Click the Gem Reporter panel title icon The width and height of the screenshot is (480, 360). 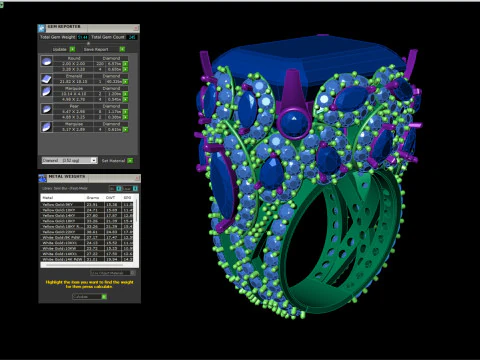click(x=42, y=28)
